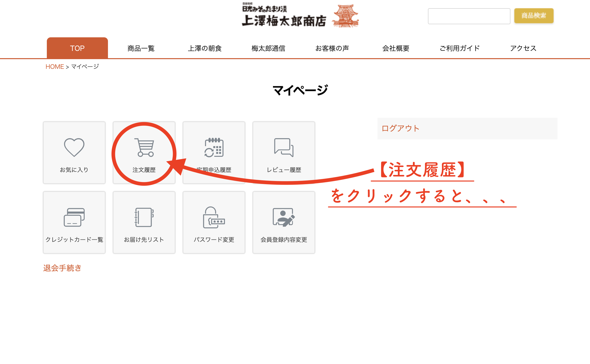Open the subscription history calendar icon

click(x=214, y=147)
